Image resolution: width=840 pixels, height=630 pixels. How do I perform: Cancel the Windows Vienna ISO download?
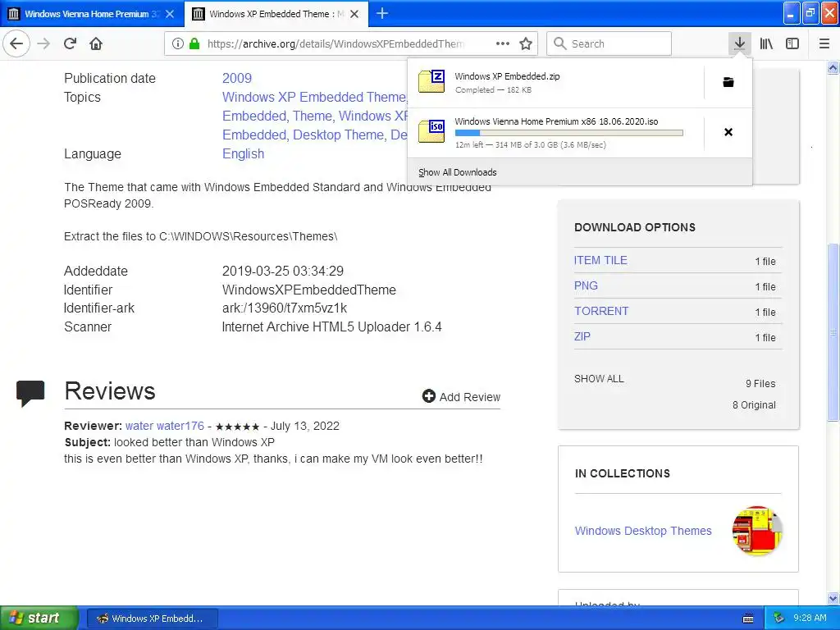(x=728, y=132)
